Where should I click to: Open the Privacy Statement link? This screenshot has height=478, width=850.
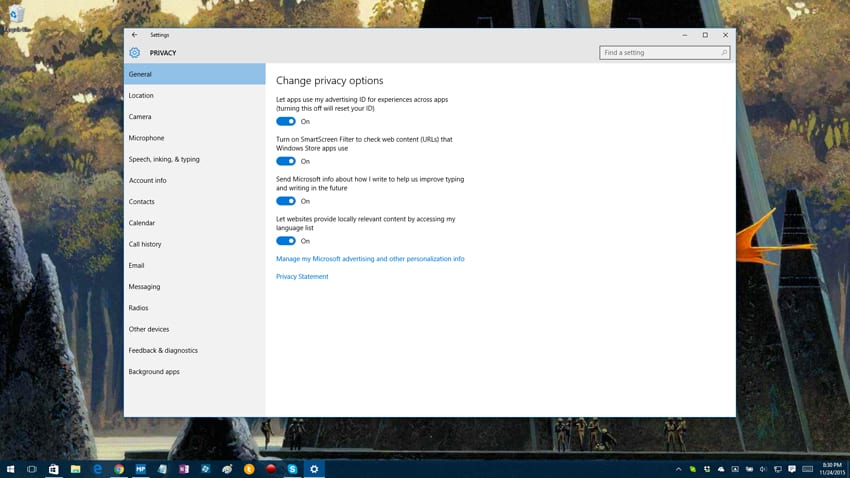point(302,276)
